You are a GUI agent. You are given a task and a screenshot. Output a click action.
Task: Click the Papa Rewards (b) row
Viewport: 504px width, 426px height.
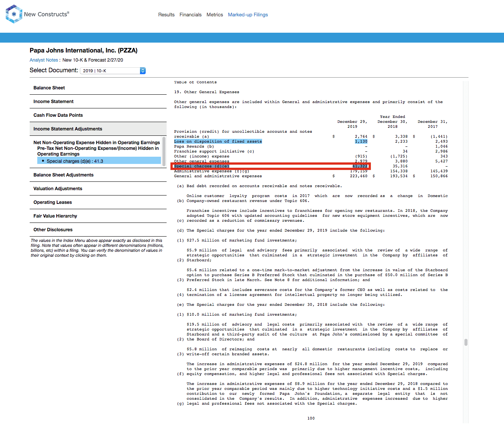[x=311, y=146]
